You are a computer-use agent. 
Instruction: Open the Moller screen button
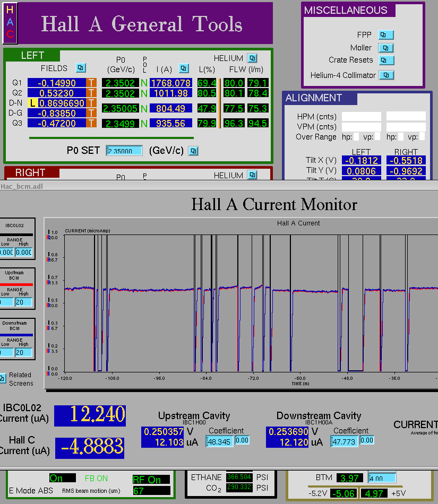[386, 48]
